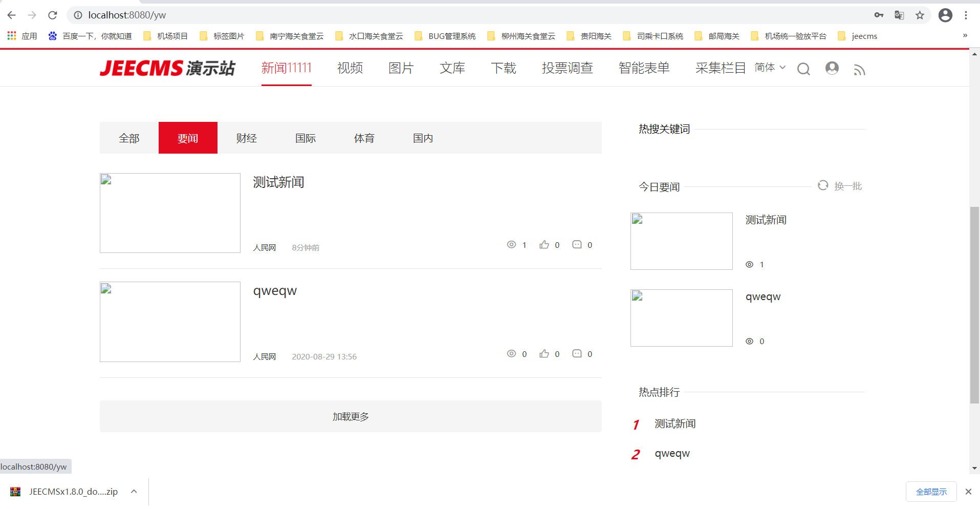Open the Chrome profile avatar
Image resolution: width=980 pixels, height=509 pixels.
tap(945, 15)
